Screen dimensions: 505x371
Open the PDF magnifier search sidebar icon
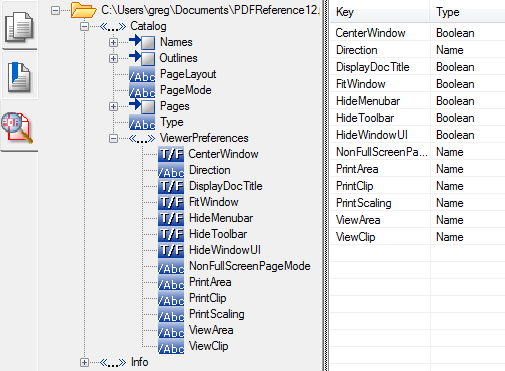(17, 127)
